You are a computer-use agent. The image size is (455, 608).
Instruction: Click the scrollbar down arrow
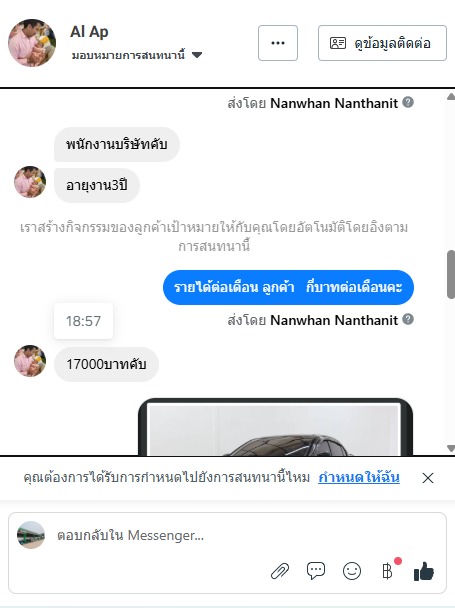[451, 448]
